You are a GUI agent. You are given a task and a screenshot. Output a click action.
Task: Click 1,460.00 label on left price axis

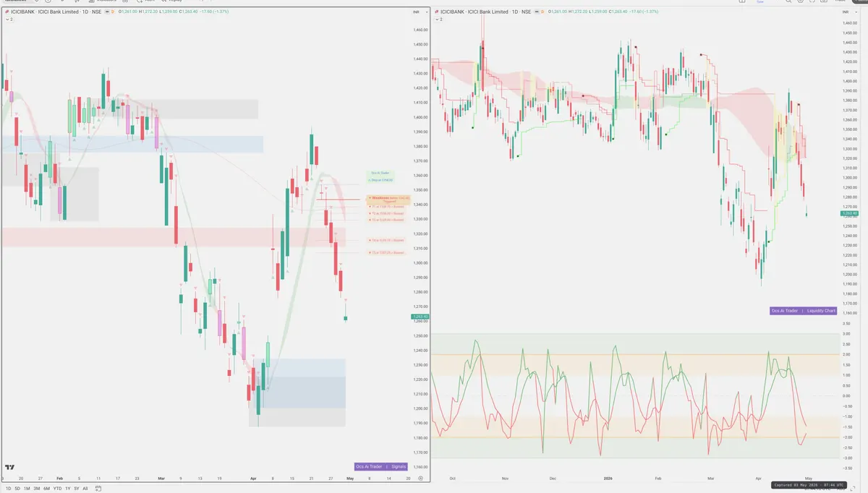pyautogui.click(x=420, y=30)
